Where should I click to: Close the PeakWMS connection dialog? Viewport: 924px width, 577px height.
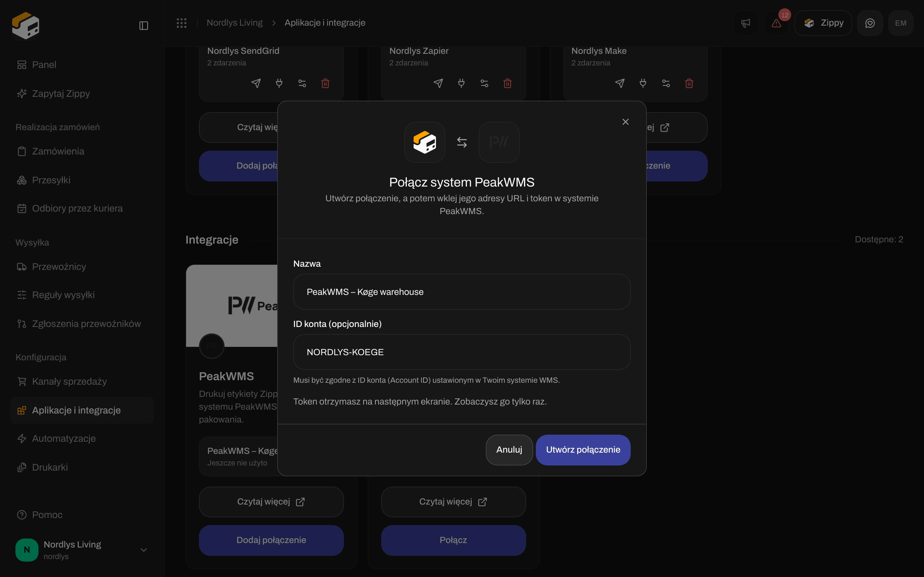[x=625, y=122]
